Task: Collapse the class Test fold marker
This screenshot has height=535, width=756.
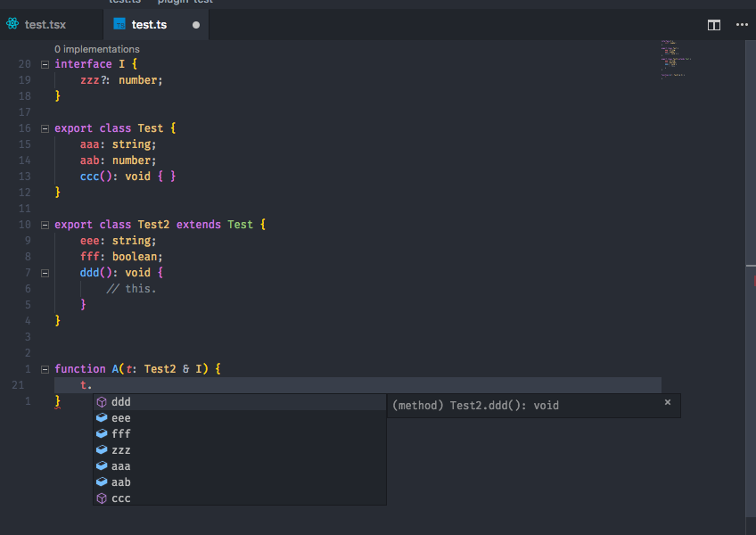Action: tap(45, 128)
